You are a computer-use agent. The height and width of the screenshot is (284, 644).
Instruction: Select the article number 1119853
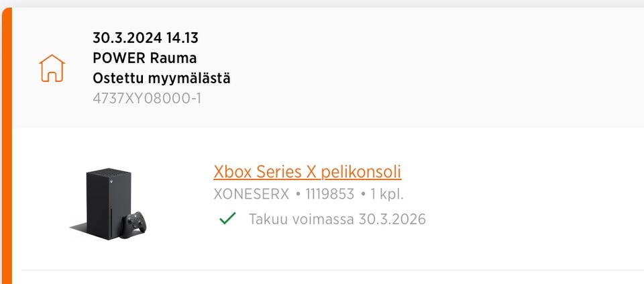(329, 195)
